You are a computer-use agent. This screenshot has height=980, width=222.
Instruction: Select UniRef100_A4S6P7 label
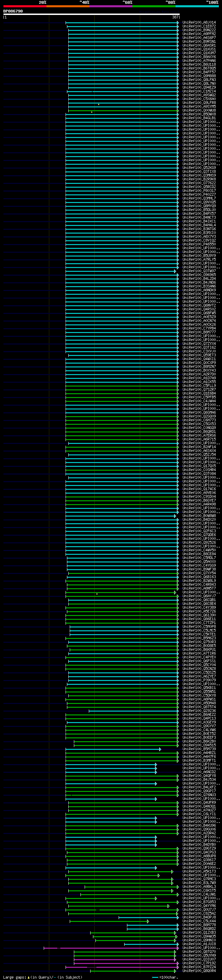click(x=199, y=38)
